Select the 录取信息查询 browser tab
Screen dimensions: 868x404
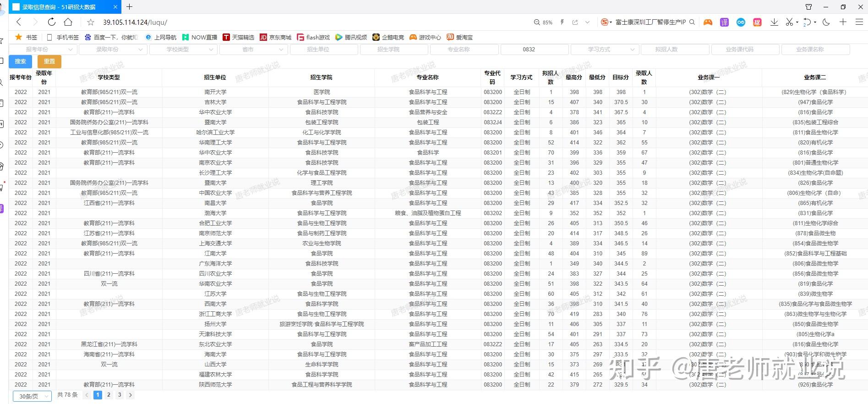tap(65, 7)
